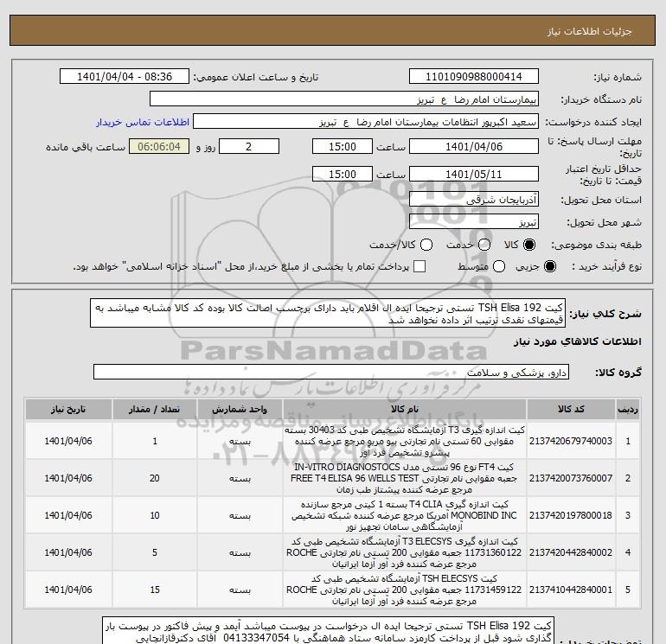Click the price validity date 1401/05/11
Viewport: 666px width, 644px height.
point(474,174)
